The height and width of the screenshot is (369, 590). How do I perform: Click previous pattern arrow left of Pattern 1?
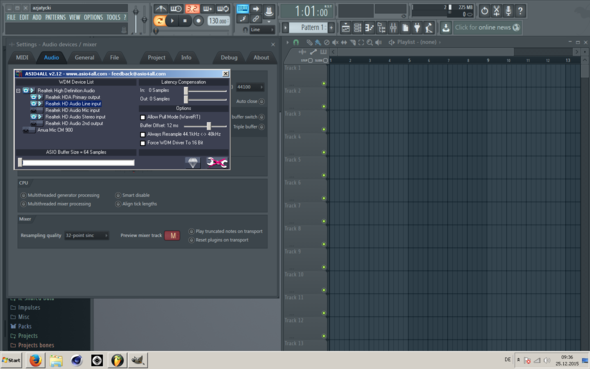point(285,27)
